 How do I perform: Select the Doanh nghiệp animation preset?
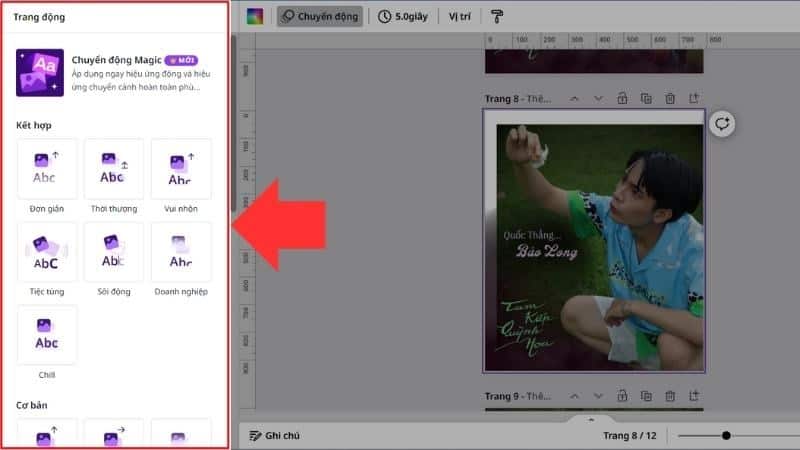[180, 251]
